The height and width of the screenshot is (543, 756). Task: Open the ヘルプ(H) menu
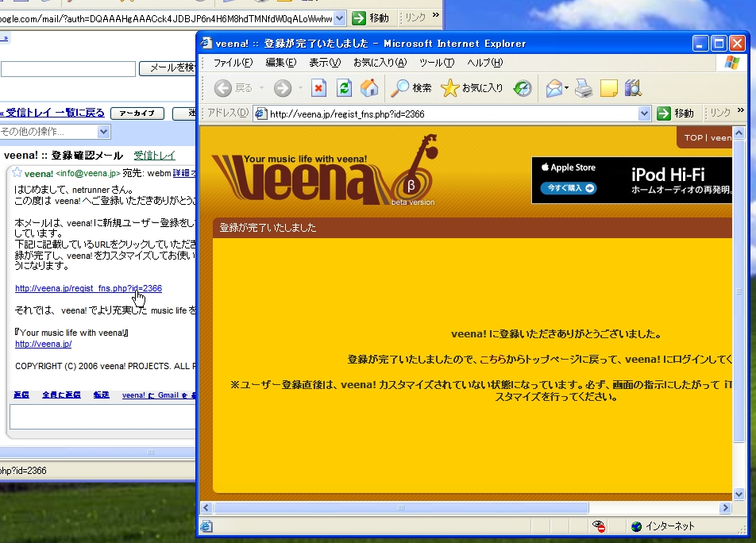coord(484,63)
